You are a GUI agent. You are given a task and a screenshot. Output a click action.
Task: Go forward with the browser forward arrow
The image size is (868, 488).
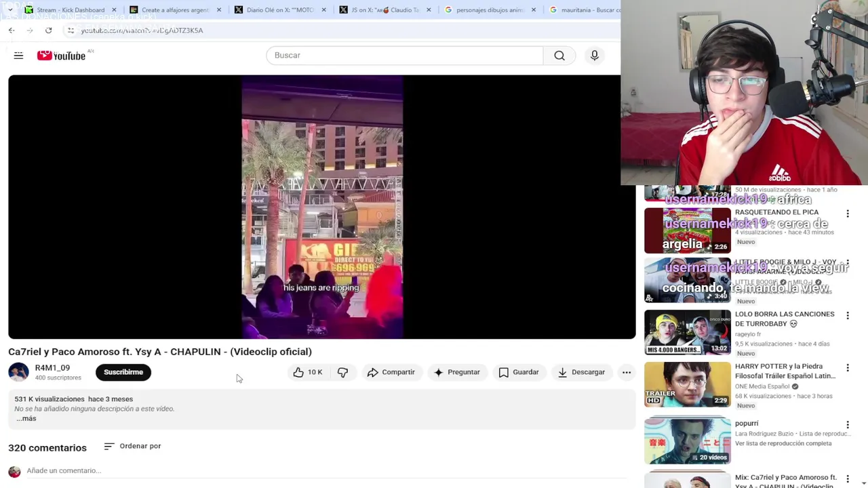tap(30, 30)
